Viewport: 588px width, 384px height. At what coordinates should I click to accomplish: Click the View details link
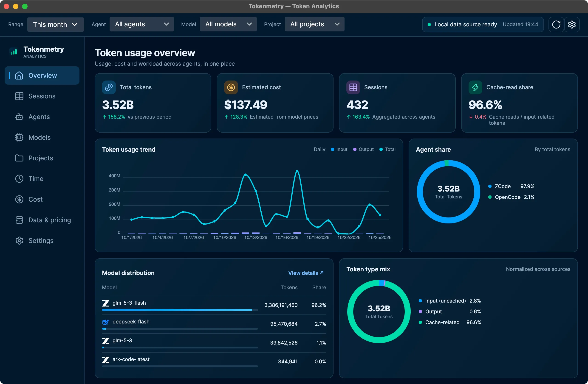tap(306, 273)
